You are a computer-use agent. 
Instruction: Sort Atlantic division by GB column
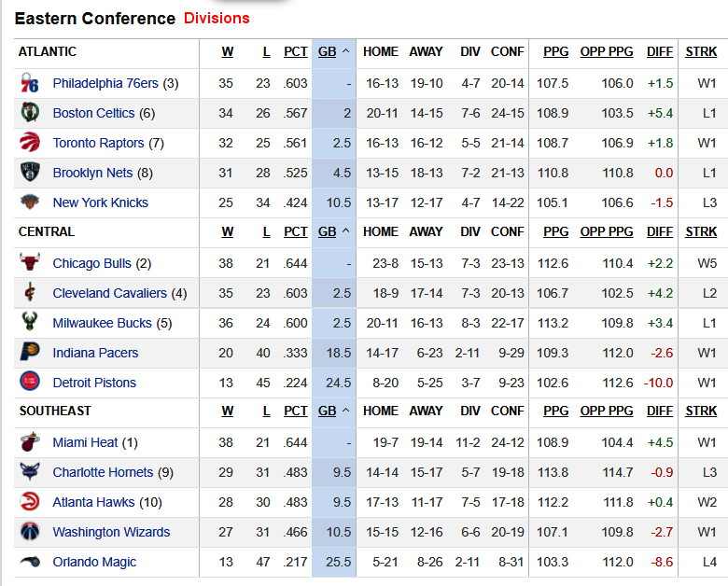pyautogui.click(x=328, y=52)
